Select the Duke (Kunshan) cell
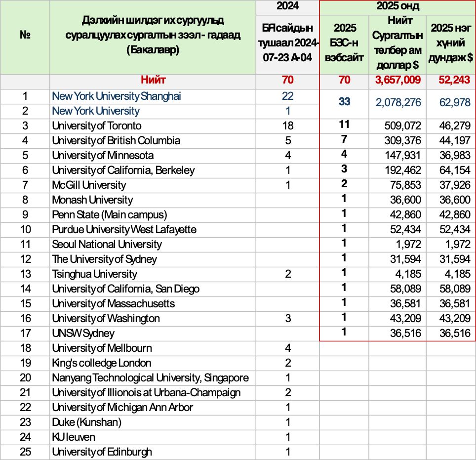Viewport: 476px width, 460px height. point(87,422)
